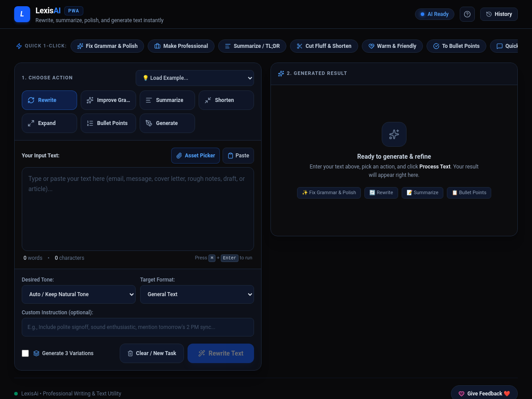The height and width of the screenshot is (399, 532).
Task: Click the Enter key hint
Action: (x=230, y=258)
